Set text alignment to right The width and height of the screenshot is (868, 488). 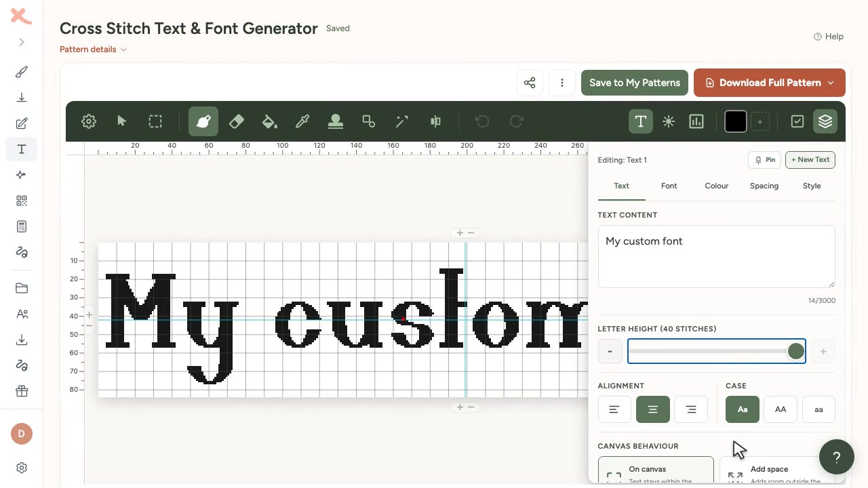691,409
